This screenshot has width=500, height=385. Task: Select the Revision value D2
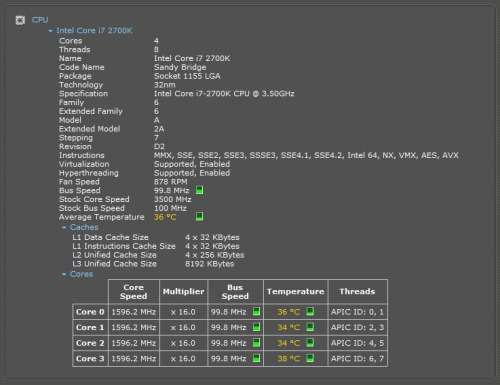(x=159, y=147)
